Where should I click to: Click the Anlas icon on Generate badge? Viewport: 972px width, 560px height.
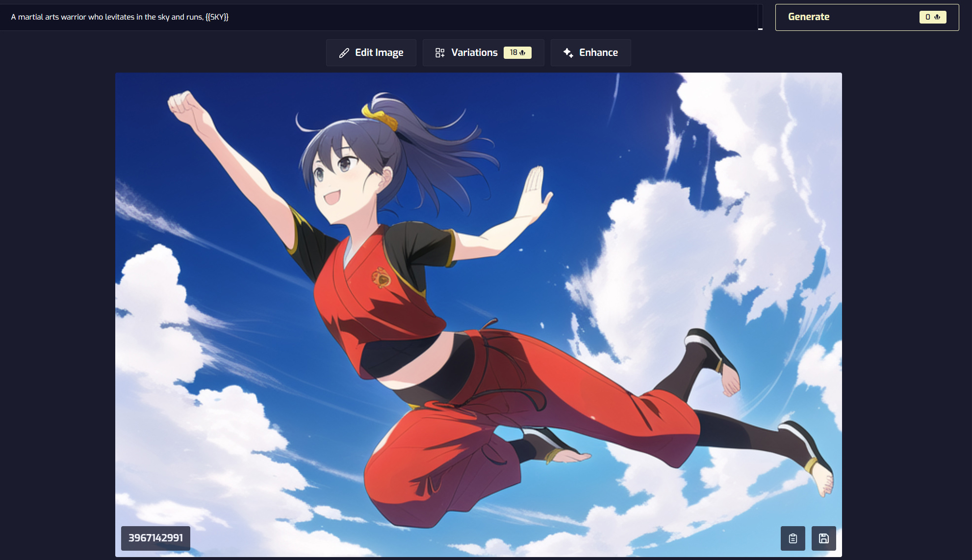point(937,17)
